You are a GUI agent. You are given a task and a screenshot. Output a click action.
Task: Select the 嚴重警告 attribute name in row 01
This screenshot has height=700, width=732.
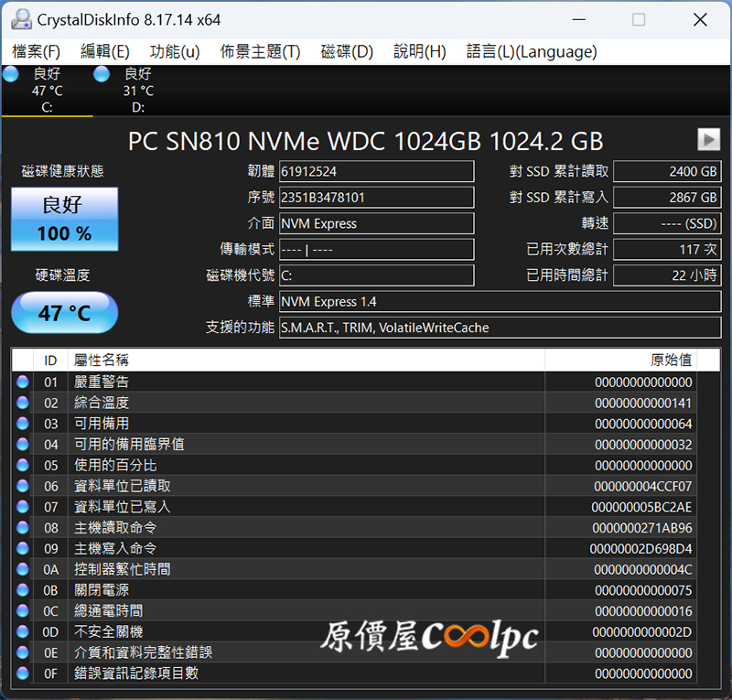coord(102,382)
